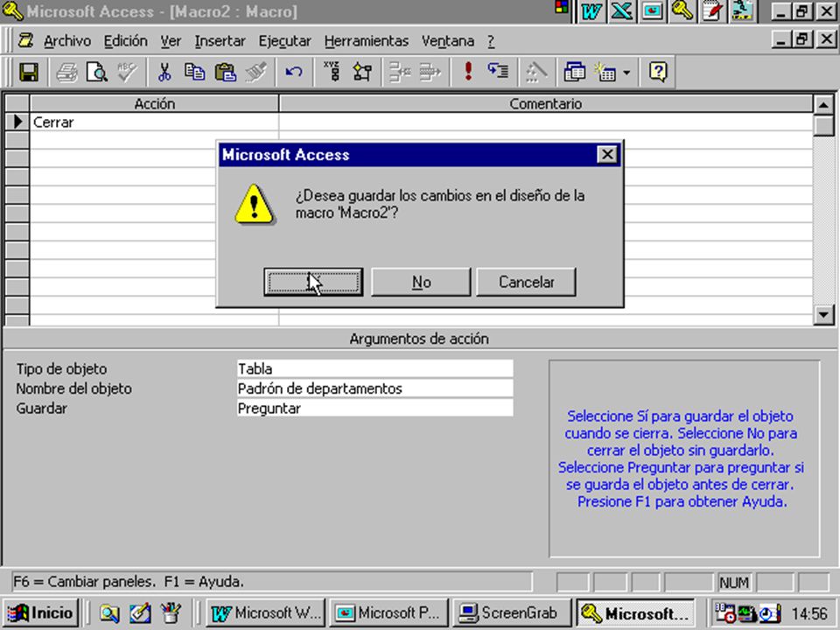The height and width of the screenshot is (630, 840).
Task: Open the Inicio start button
Action: click(41, 612)
